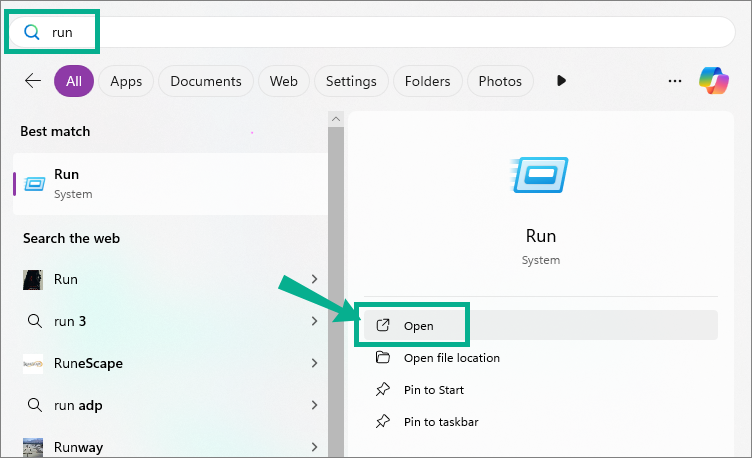The image size is (752, 458).
Task: Click the search field containing 'run'
Action: (372, 32)
